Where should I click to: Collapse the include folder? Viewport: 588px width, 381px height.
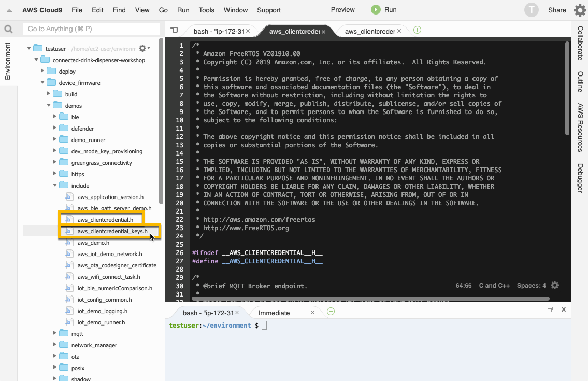pos(55,185)
